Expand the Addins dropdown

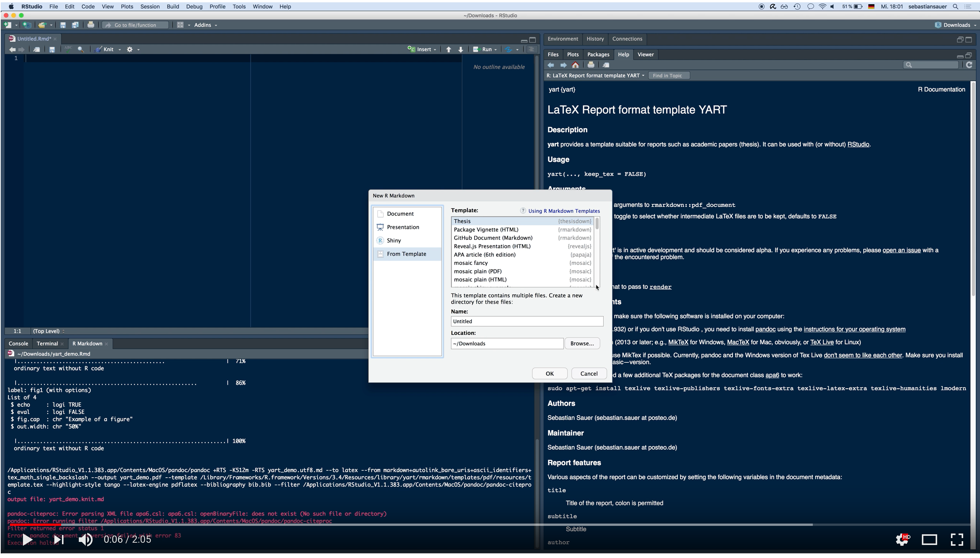[x=205, y=25]
